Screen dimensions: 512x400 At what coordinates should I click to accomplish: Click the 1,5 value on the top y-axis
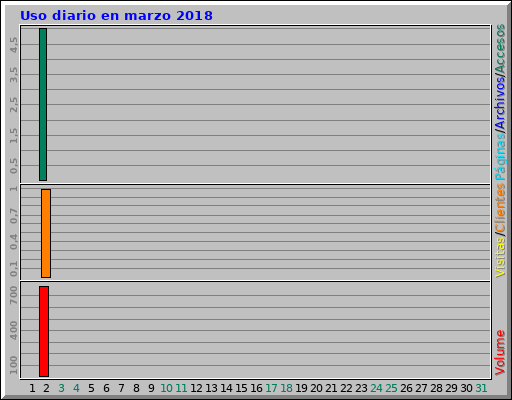(x=13, y=135)
